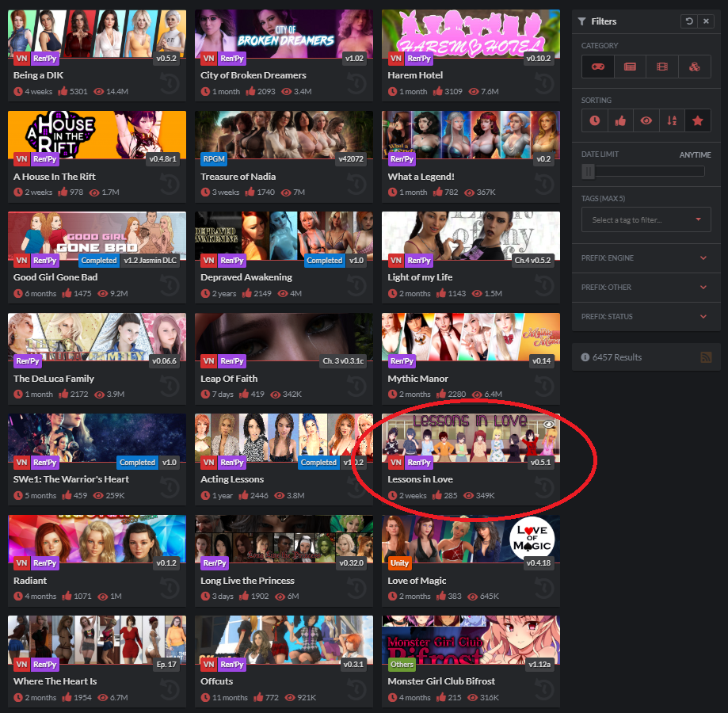Click history icon on Lessons in Love
The width and height of the screenshot is (728, 713).
tap(544, 487)
